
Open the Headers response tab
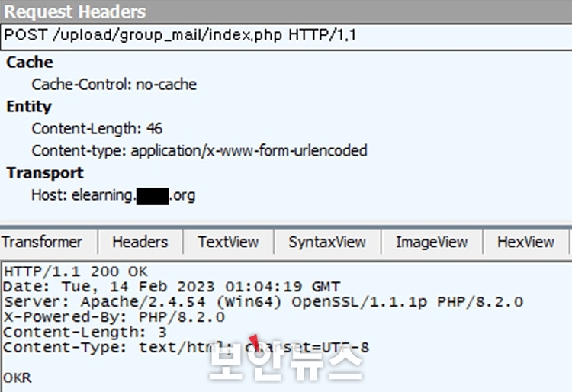pyautogui.click(x=140, y=242)
